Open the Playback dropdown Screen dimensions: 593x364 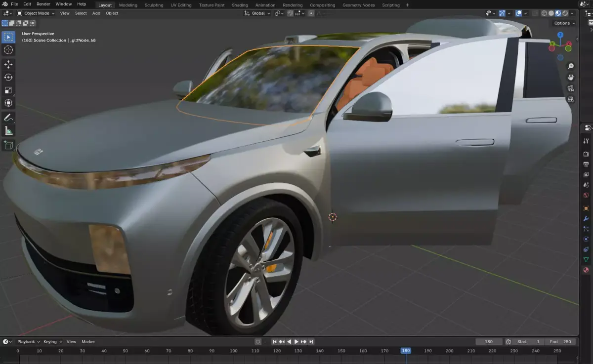coord(28,342)
